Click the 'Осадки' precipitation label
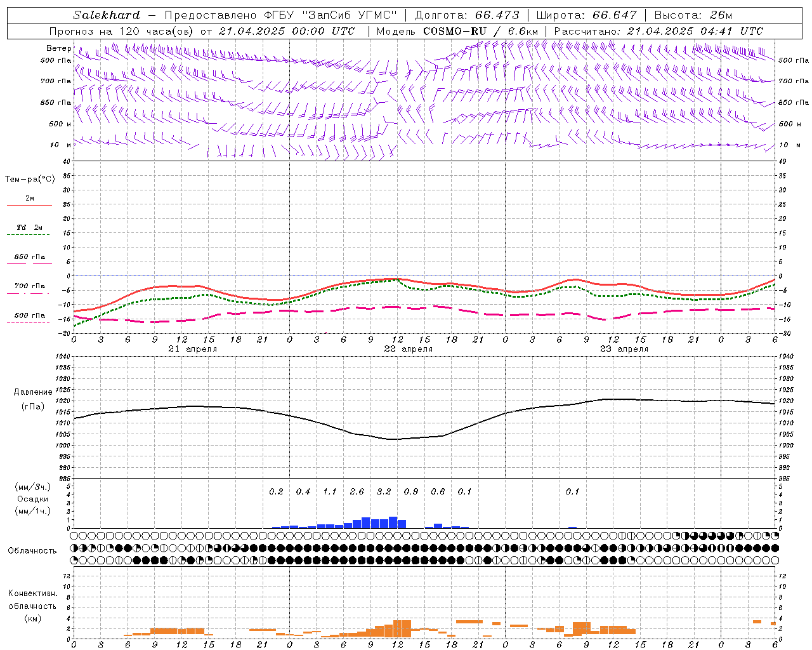Viewport: 812px width, 650px height. click(x=33, y=499)
